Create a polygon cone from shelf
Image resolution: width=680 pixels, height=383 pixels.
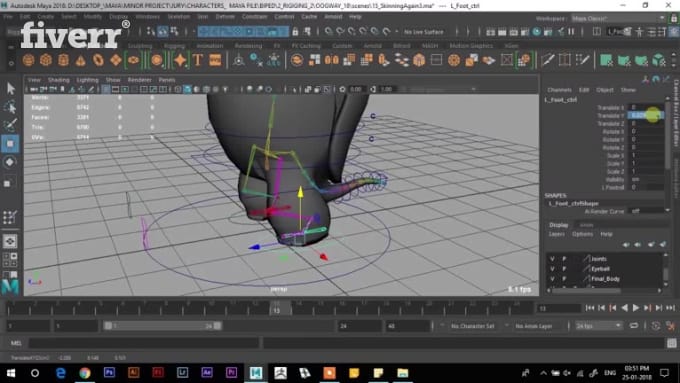pyautogui.click(x=81, y=60)
